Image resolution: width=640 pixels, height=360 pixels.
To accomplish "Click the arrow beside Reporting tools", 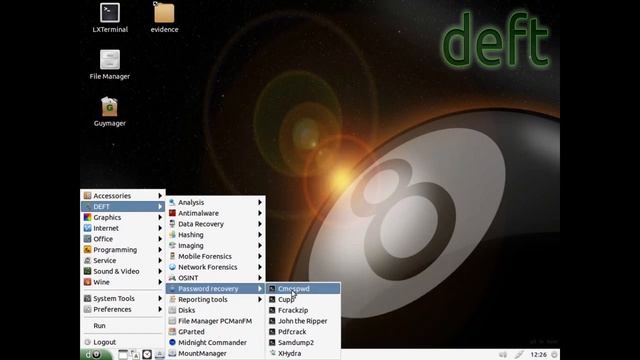I will tap(260, 300).
